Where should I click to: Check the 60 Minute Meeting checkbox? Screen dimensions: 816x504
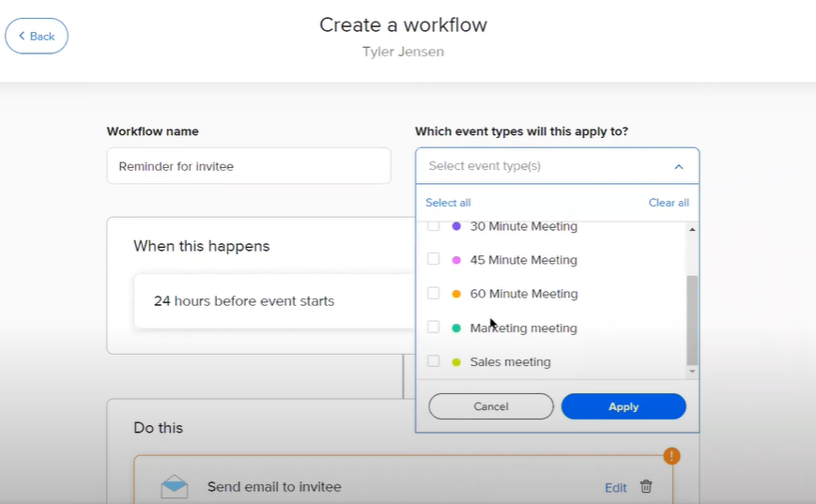(x=434, y=293)
